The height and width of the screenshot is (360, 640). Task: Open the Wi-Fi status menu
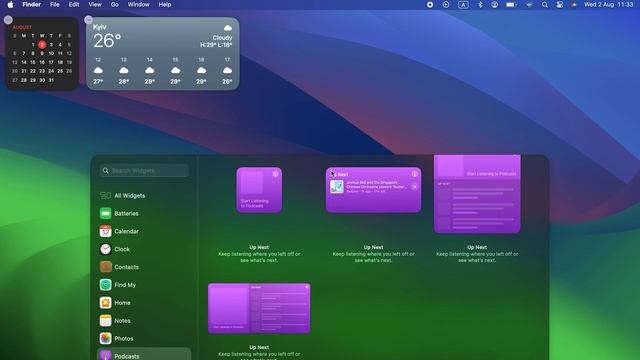click(x=529, y=4)
